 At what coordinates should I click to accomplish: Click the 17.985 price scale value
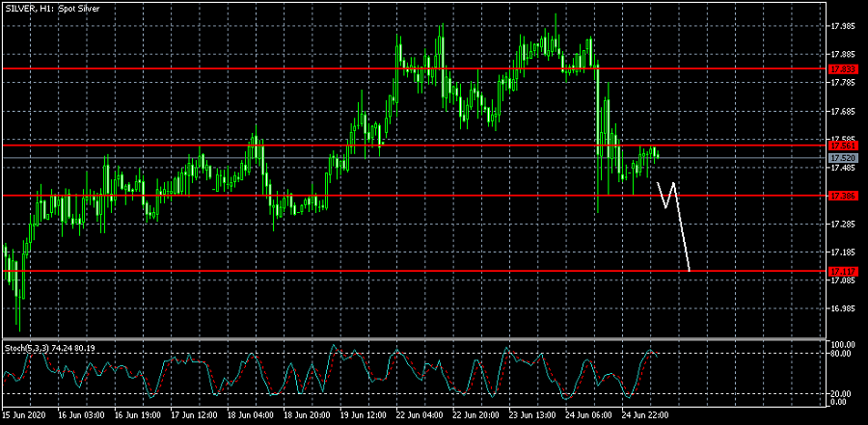point(842,26)
